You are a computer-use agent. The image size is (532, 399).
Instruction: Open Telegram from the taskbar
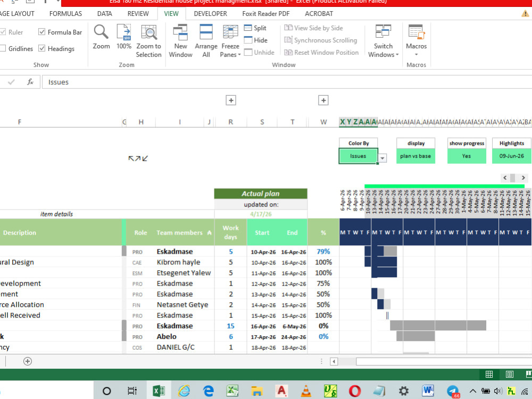453,391
